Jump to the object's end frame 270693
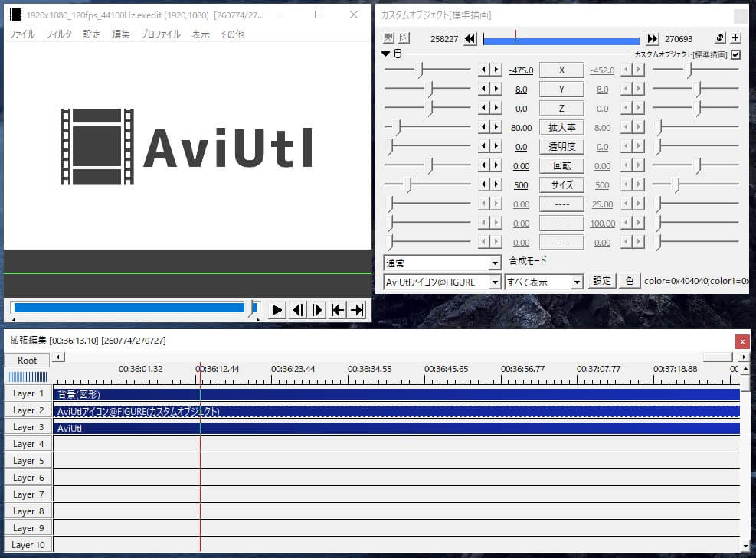Viewport: 756px width, 558px height. 653,38
